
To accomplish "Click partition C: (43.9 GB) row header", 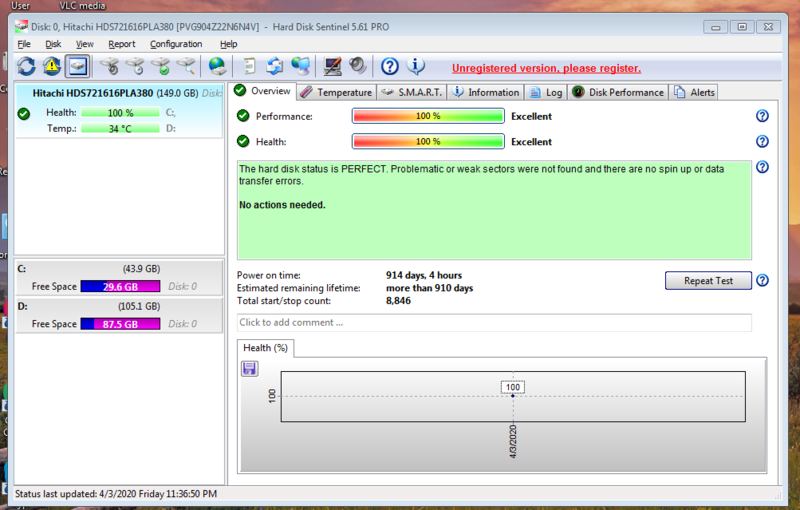I will click(119, 269).
